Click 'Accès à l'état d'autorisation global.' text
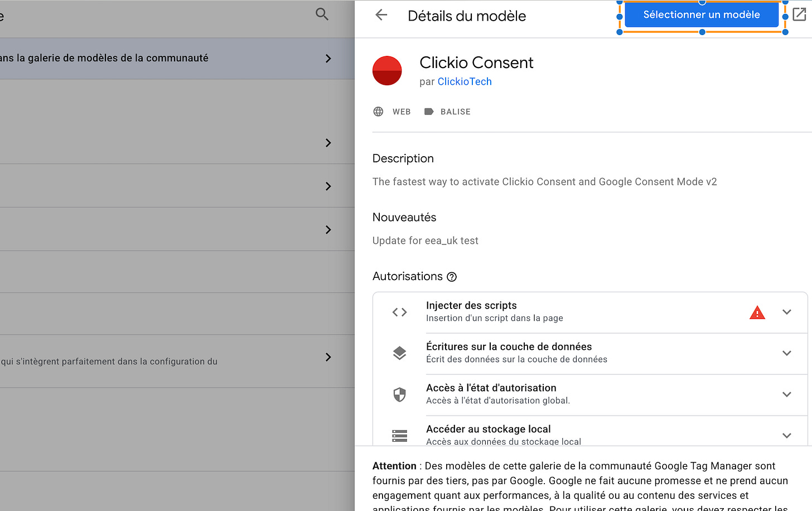Viewport: 812px width, 511px height. coord(498,401)
